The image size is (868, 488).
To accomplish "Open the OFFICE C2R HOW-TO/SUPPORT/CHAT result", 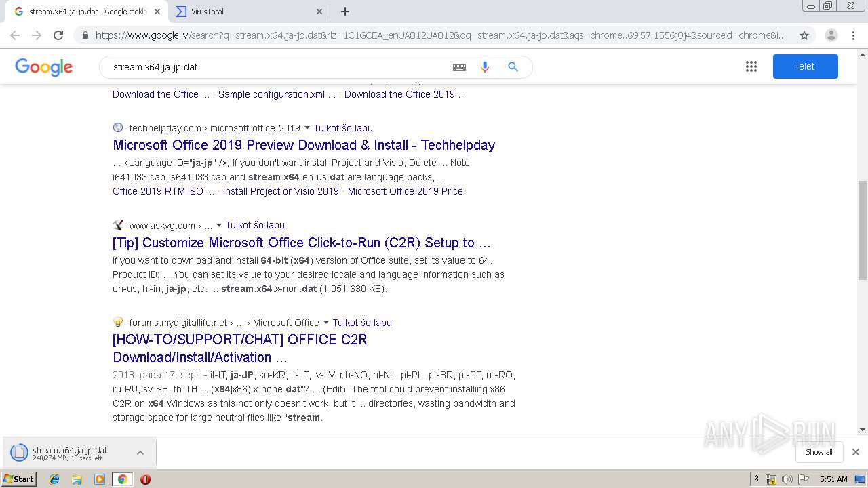I will 240,348.
